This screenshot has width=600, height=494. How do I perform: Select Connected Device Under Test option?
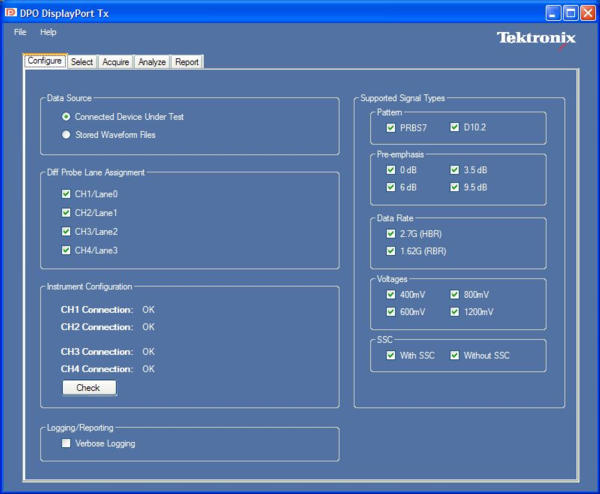[66, 117]
